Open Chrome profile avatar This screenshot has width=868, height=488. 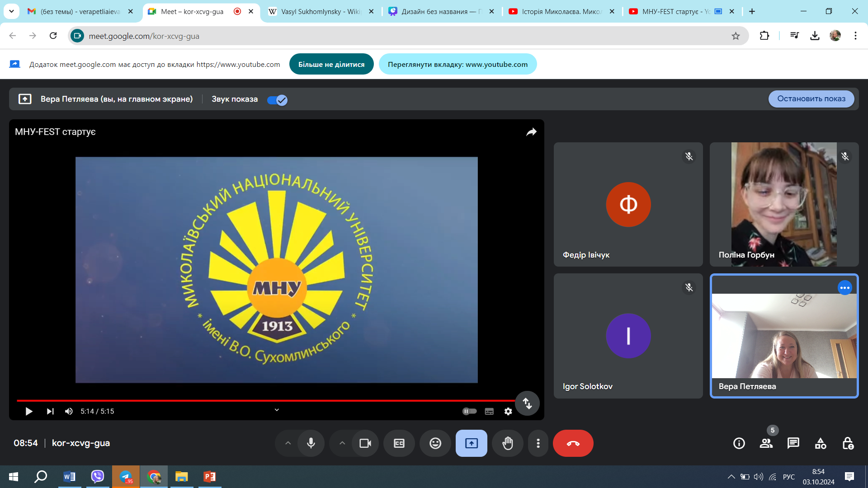[x=835, y=36]
